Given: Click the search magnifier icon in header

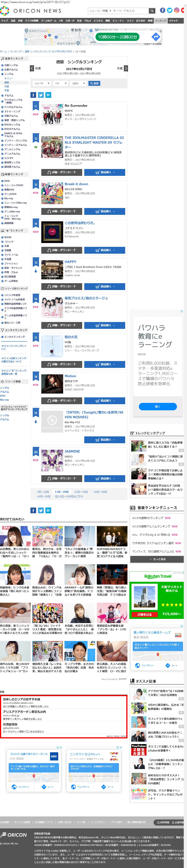Looking at the screenshot, I should pos(152,11).
